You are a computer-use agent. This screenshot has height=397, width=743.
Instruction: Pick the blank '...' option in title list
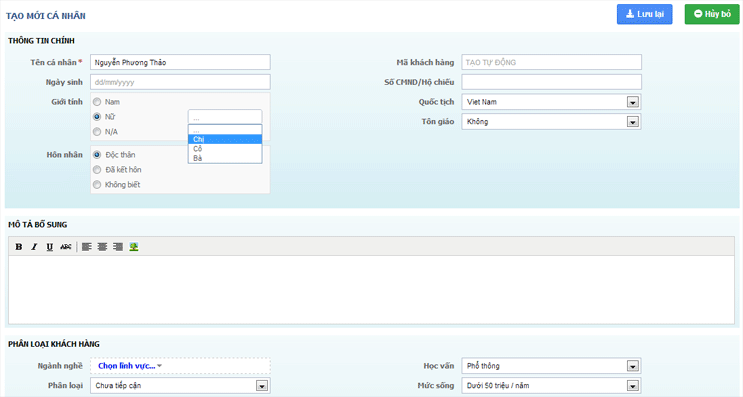(x=225, y=130)
